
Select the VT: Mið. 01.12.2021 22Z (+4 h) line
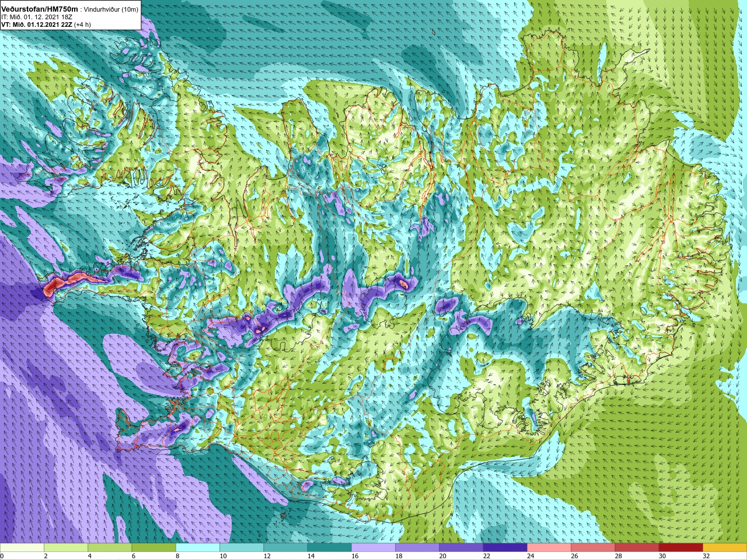(x=46, y=24)
